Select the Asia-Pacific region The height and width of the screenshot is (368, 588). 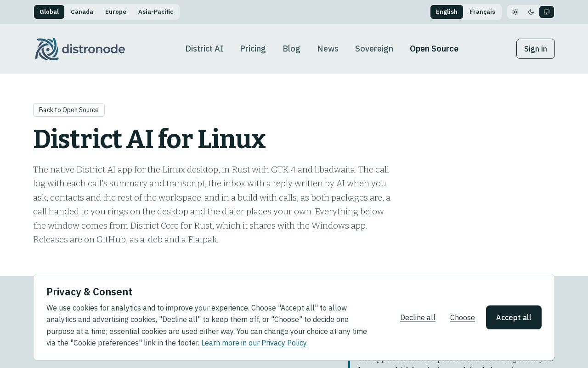coord(156,12)
